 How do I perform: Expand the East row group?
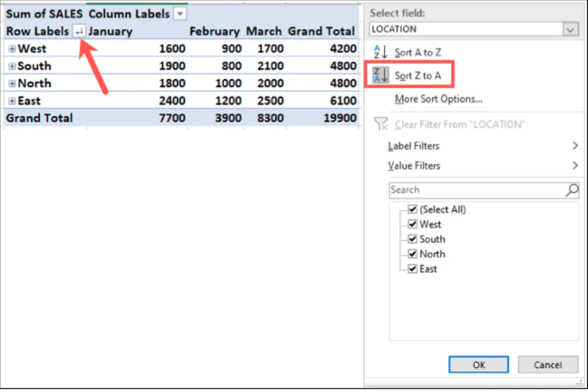(x=12, y=101)
